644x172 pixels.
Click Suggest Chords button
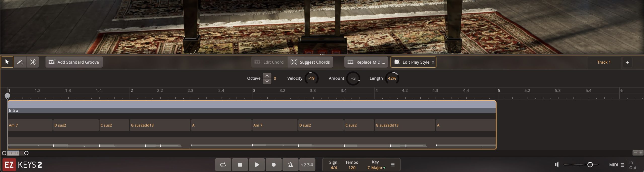(x=310, y=62)
